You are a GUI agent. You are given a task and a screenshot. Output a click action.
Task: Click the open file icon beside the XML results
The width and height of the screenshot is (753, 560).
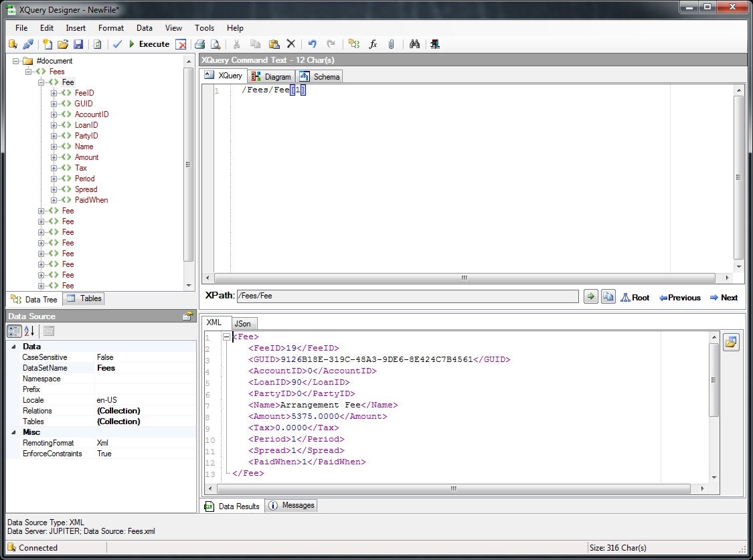tap(731, 341)
